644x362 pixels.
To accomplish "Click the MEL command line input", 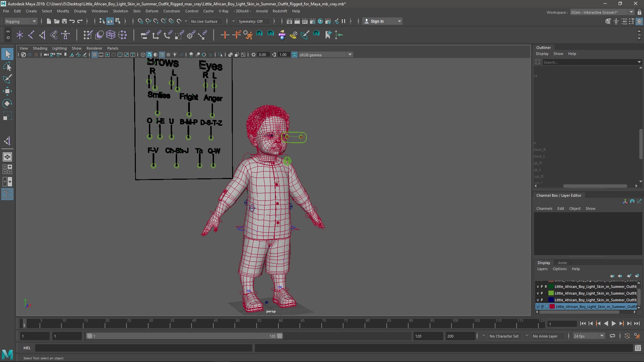I will pyautogui.click(x=144, y=348).
